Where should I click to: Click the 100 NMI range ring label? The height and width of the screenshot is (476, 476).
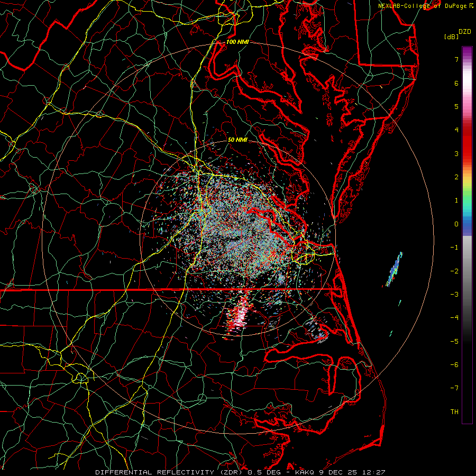click(x=237, y=42)
